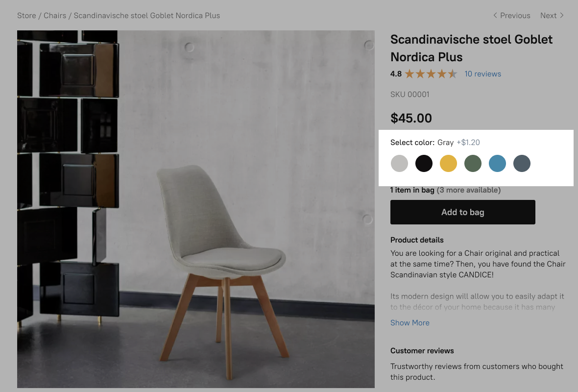This screenshot has width=578, height=392.
Task: Click the +$1.20 price modifier text
Action: 468,142
